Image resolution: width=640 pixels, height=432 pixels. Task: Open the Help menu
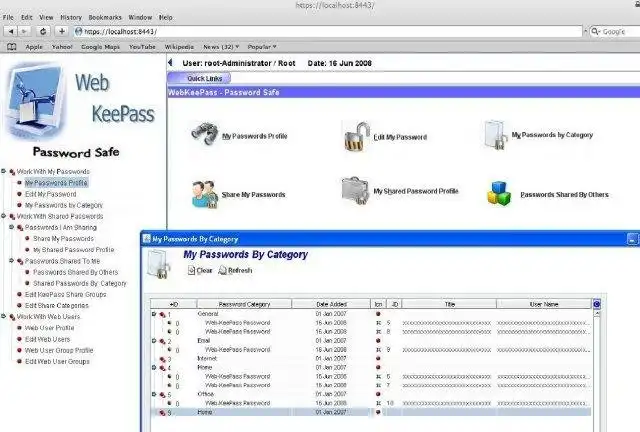[x=165, y=18]
